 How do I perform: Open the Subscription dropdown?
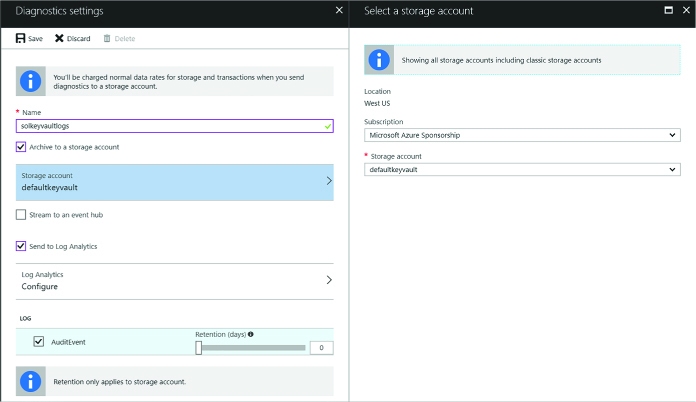click(x=522, y=135)
